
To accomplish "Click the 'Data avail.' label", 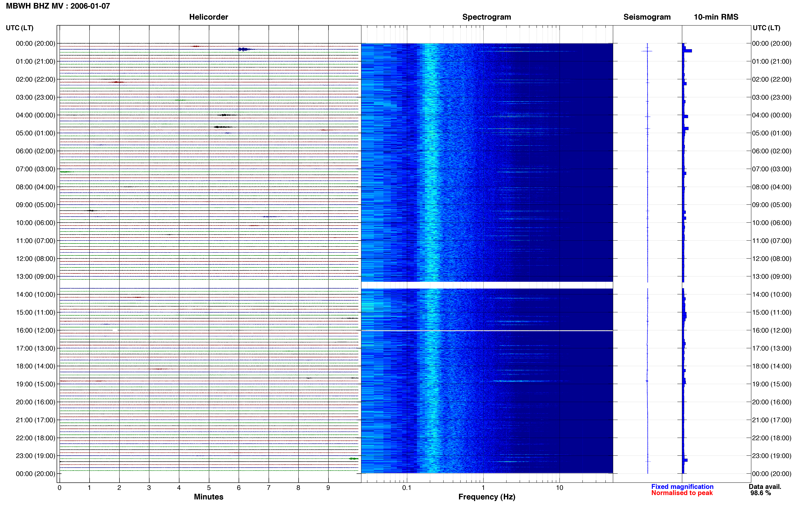I will [x=765, y=486].
